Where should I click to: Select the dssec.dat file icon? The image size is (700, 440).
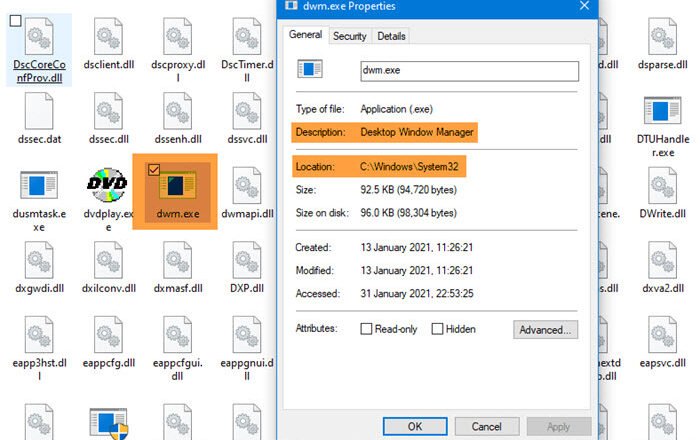tap(39, 111)
